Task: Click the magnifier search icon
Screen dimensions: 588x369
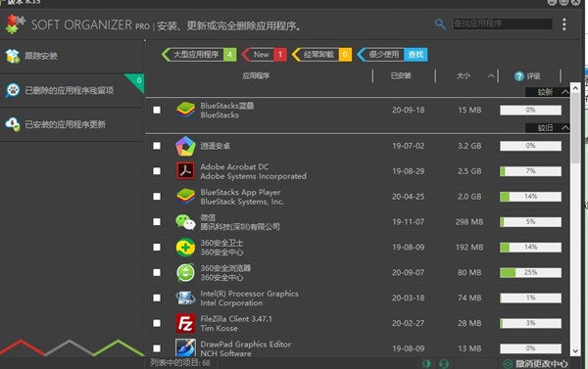Action: pos(440,24)
